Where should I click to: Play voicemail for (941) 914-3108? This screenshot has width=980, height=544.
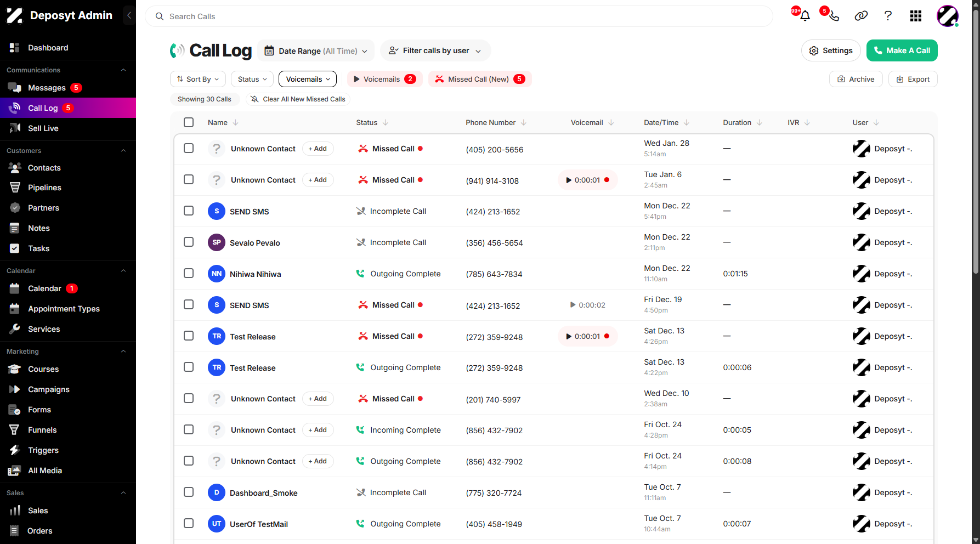pyautogui.click(x=587, y=180)
